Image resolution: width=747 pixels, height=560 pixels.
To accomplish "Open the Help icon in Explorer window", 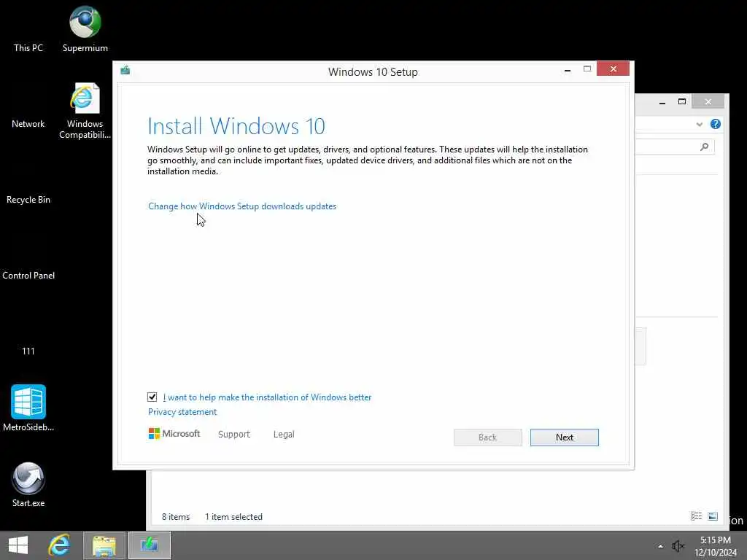I will [715, 124].
